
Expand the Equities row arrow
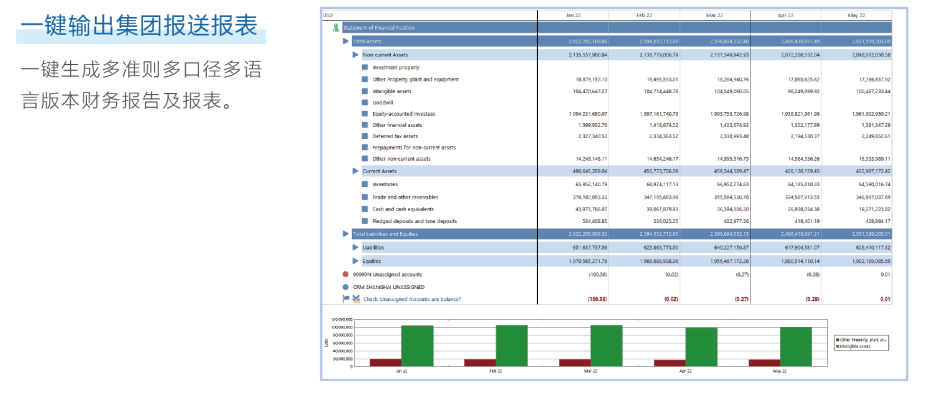(x=356, y=261)
